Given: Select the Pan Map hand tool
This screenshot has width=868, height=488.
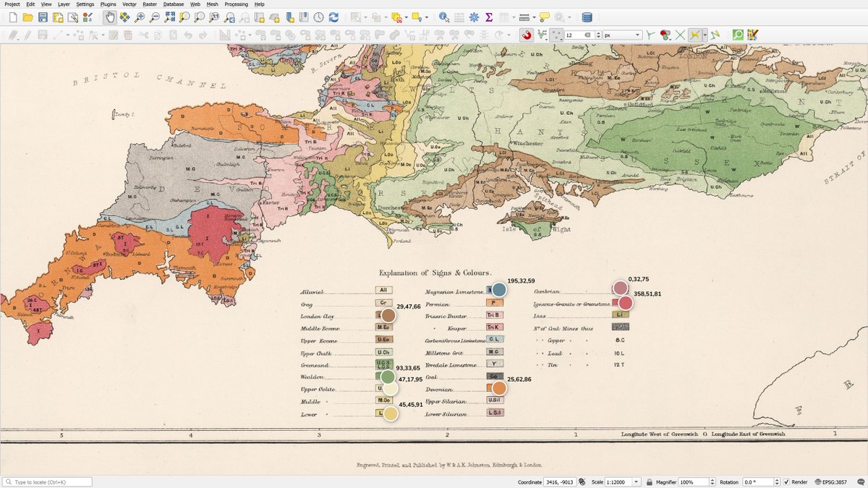Looking at the screenshot, I should pos(110,17).
